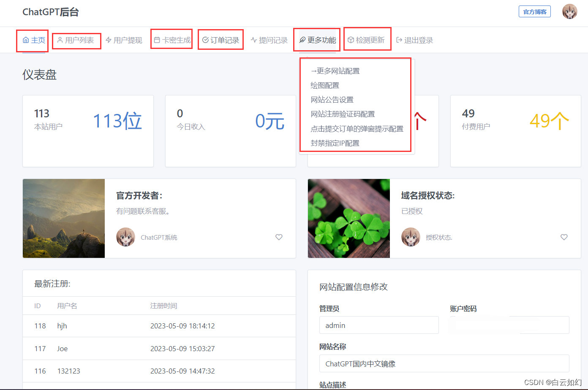588x390 pixels.
Task: Click the heart icon in 域名授权状态 card
Action: point(564,237)
